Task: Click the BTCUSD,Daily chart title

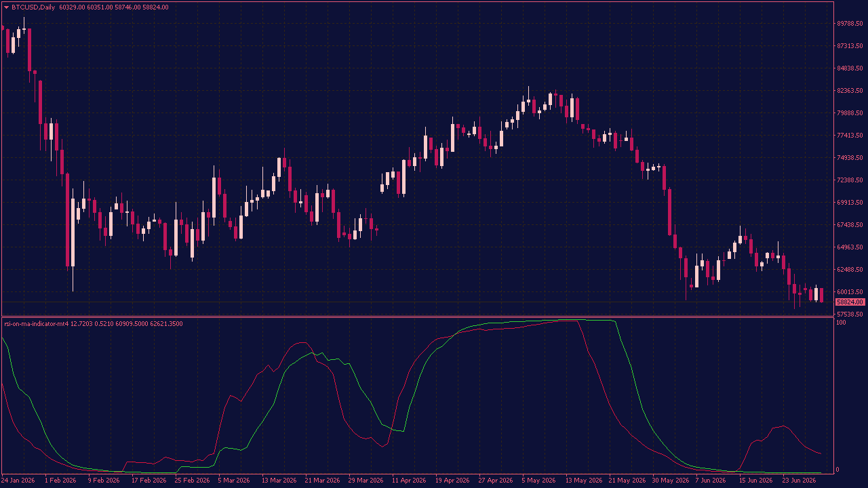Action: (34, 7)
